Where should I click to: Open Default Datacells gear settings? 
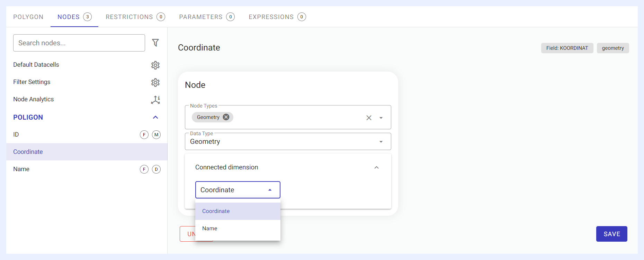(x=155, y=65)
